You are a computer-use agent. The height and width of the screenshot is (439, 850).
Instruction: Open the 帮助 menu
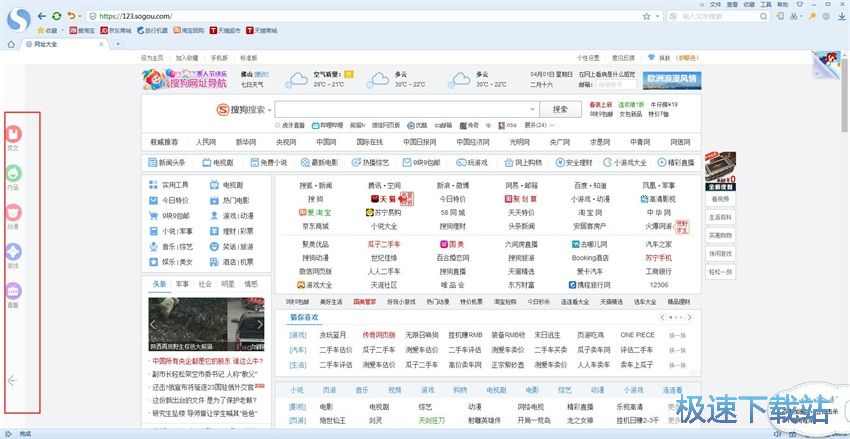[x=782, y=4]
